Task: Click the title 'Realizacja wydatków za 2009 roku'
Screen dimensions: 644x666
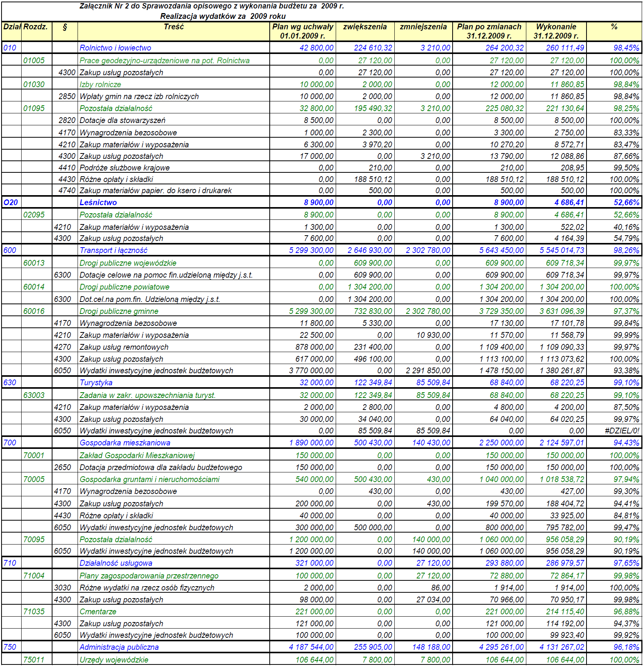Action: 223,16
